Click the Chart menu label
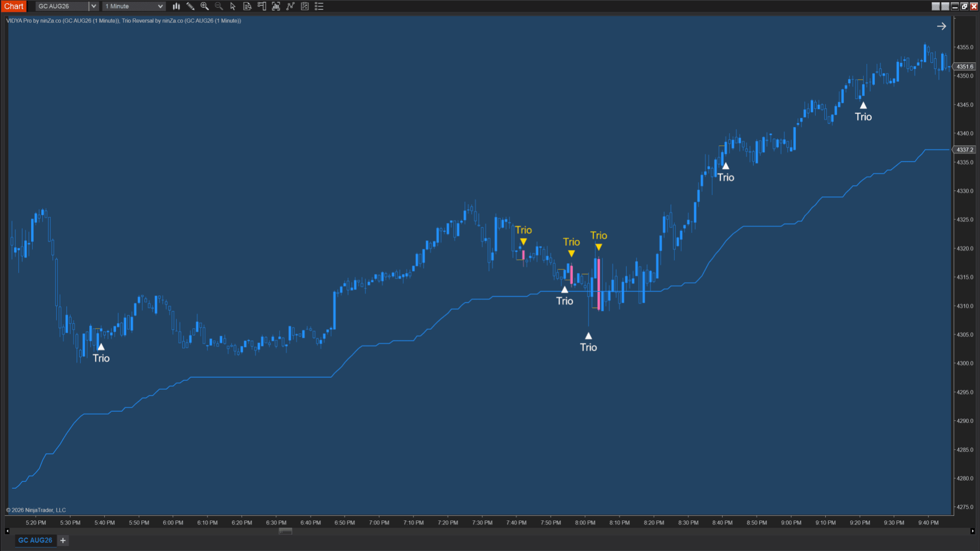This screenshot has height=551, width=980. click(x=14, y=6)
